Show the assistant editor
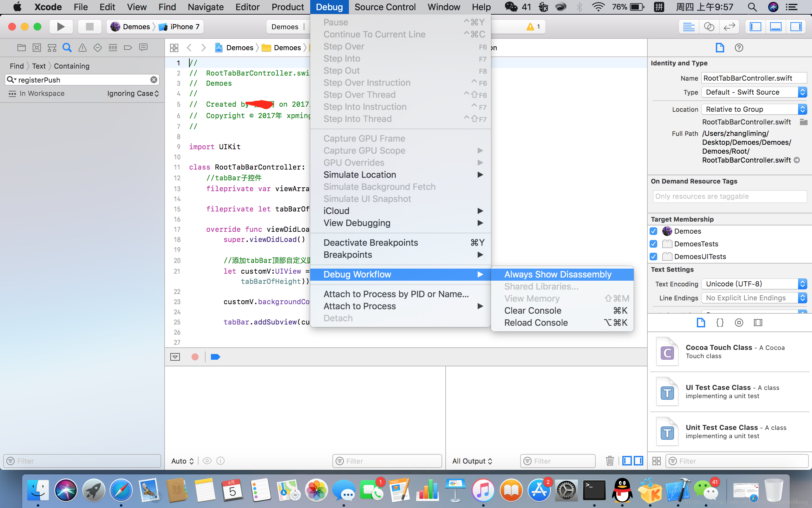Viewport: 812px width, 508px height. (709, 27)
